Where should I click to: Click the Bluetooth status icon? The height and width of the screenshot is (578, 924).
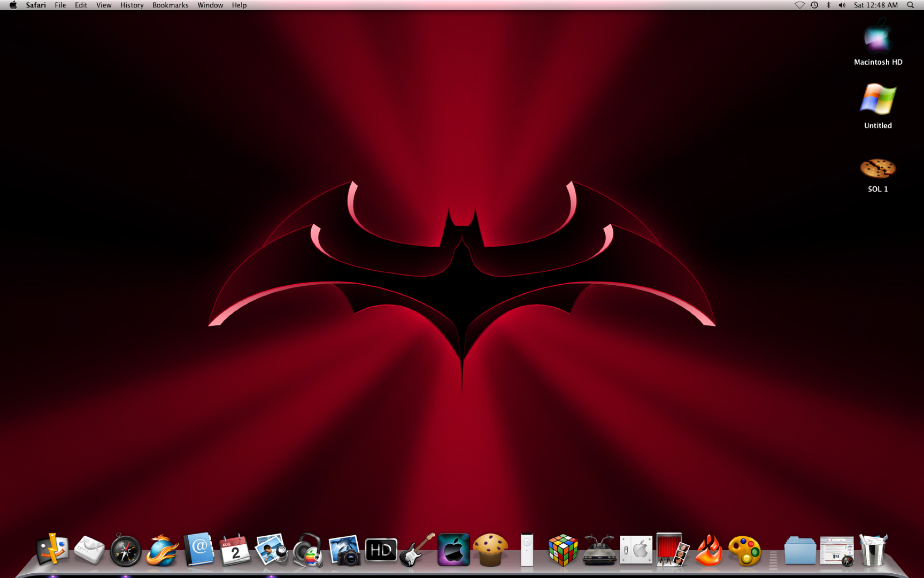pyautogui.click(x=828, y=5)
